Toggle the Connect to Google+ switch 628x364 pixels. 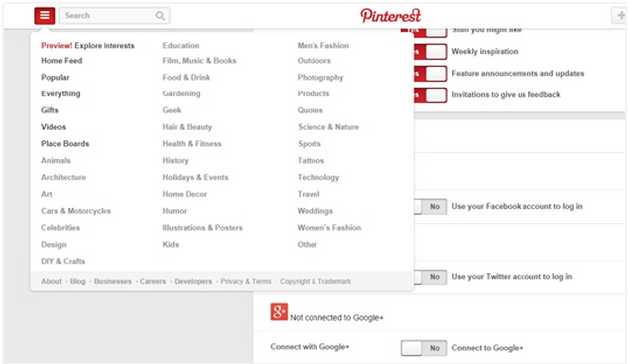tap(424, 348)
